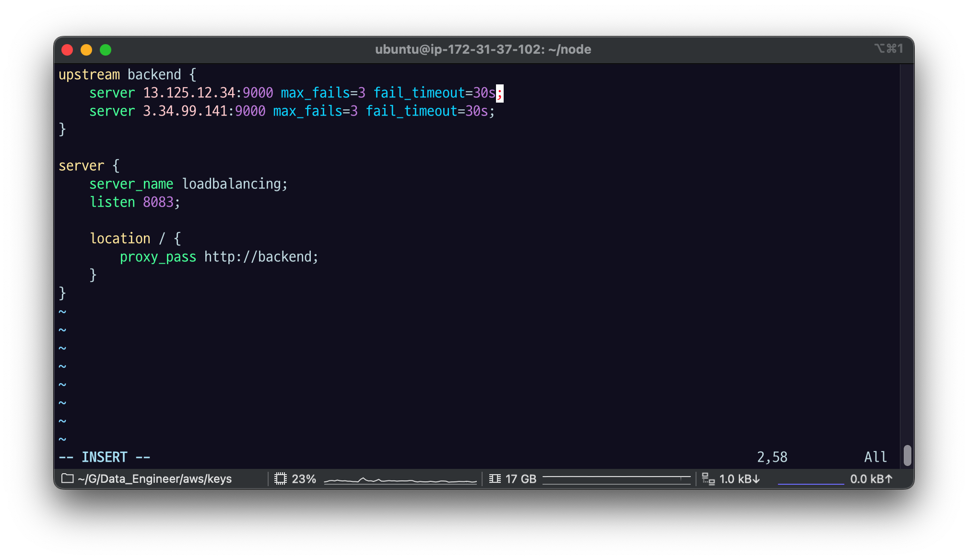968x560 pixels.
Task: Click the network activity icon
Action: 708,478
